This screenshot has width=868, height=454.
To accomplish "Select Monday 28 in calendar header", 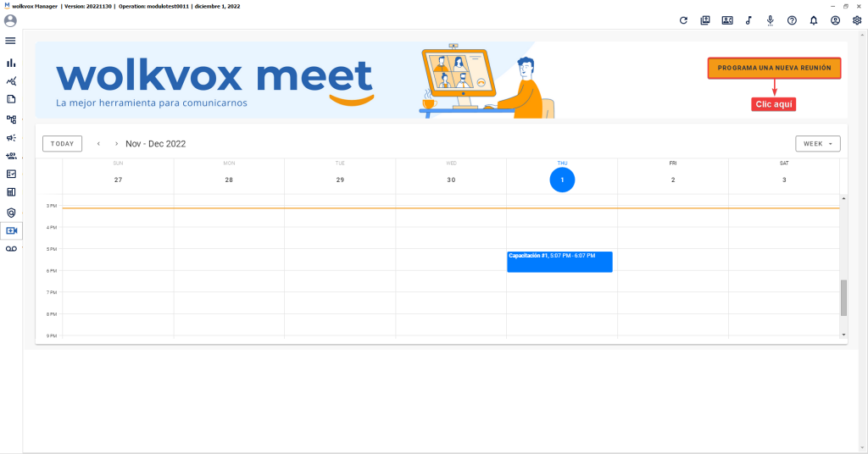I will 229,180.
